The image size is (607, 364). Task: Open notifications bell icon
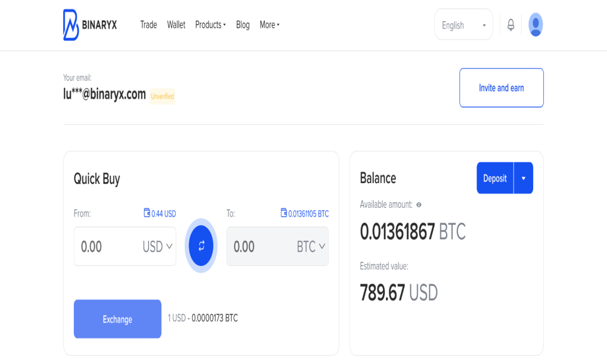point(511,25)
